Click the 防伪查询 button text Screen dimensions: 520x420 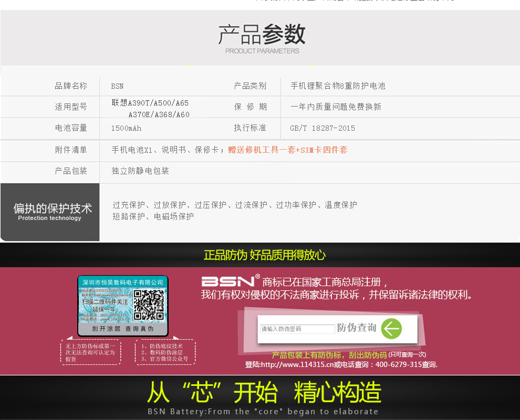(x=357, y=328)
